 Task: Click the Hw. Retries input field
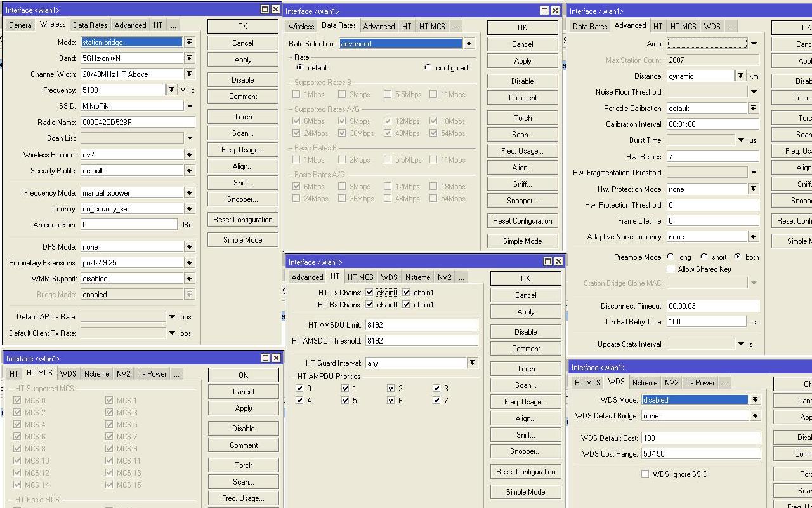click(x=713, y=156)
